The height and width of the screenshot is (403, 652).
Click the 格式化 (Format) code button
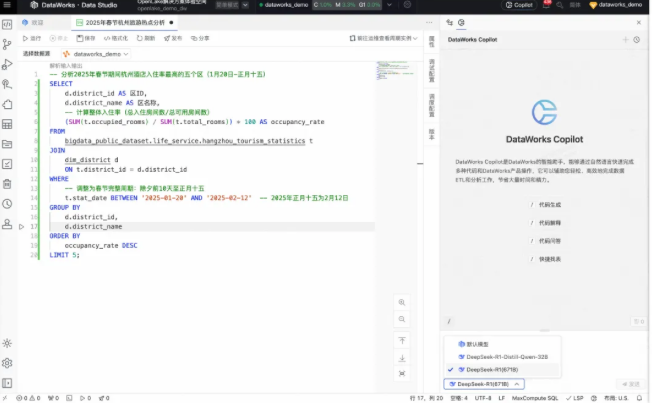113,38
